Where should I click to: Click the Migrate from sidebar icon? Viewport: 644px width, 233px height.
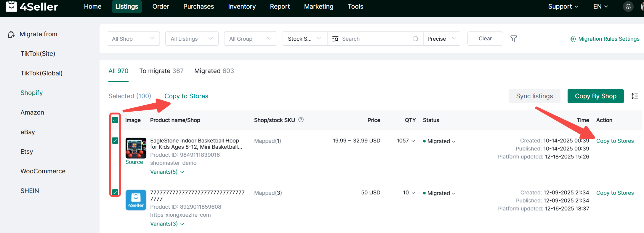pyautogui.click(x=11, y=34)
